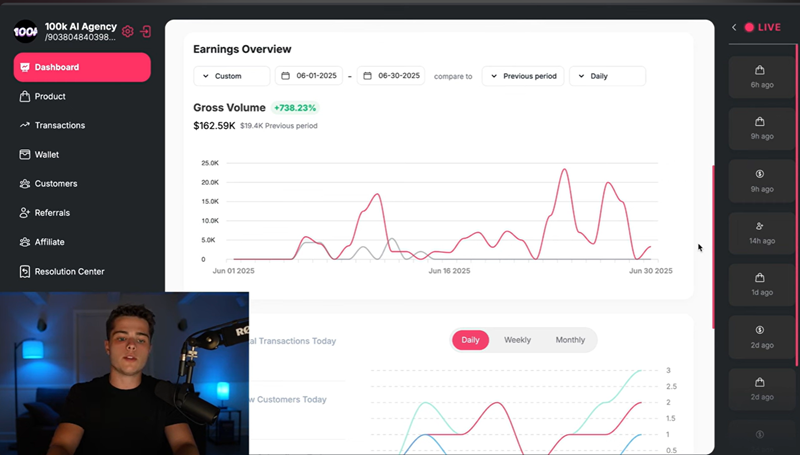
Task: Open first 9h ago bag notification
Action: [x=760, y=128]
